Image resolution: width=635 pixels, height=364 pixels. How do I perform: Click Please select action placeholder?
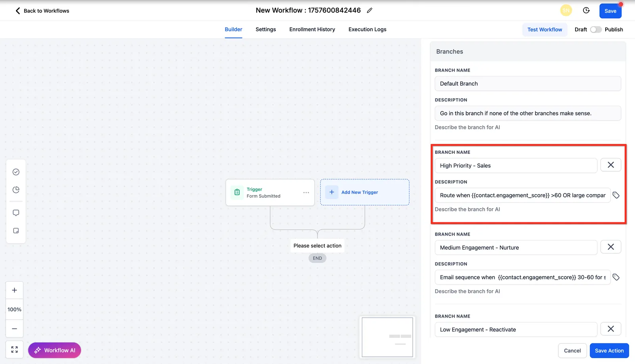(x=317, y=245)
